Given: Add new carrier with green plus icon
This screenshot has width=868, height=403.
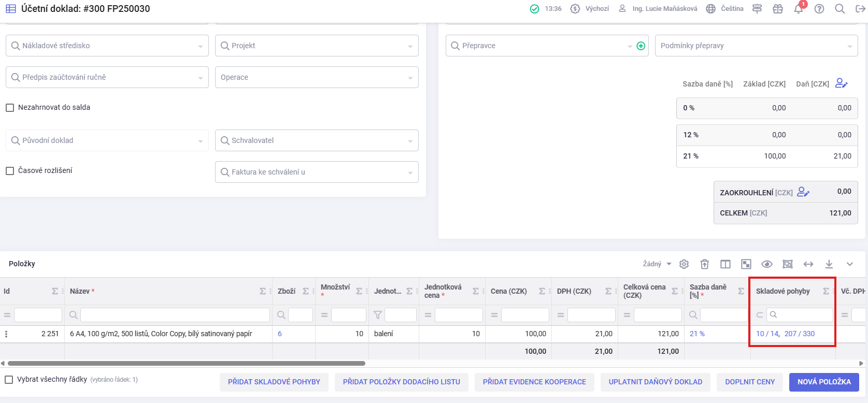Looking at the screenshot, I should [641, 46].
